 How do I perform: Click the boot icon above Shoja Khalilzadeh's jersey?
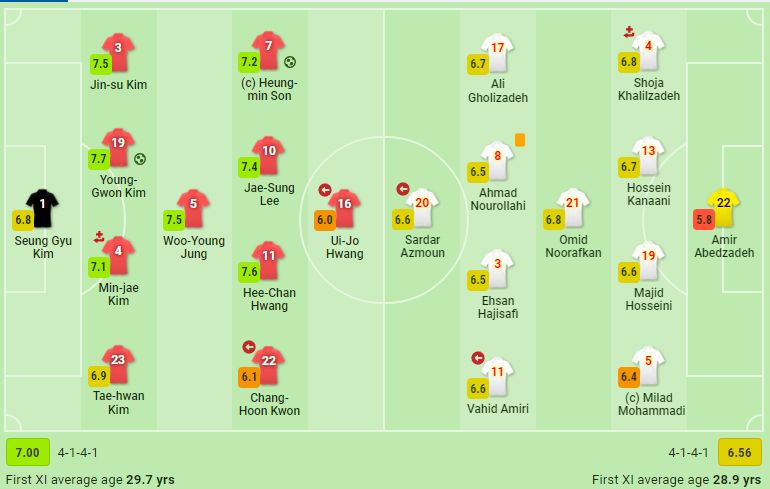[629, 33]
